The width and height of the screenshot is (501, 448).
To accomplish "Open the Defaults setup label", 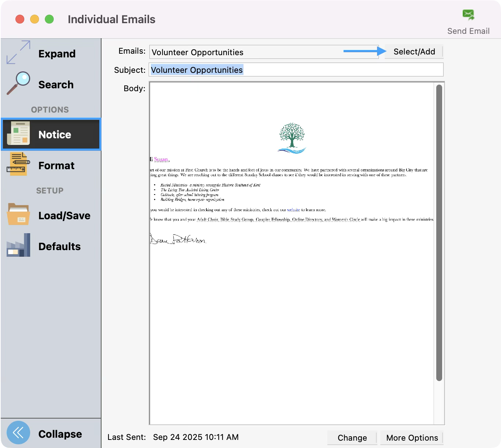I will click(60, 246).
